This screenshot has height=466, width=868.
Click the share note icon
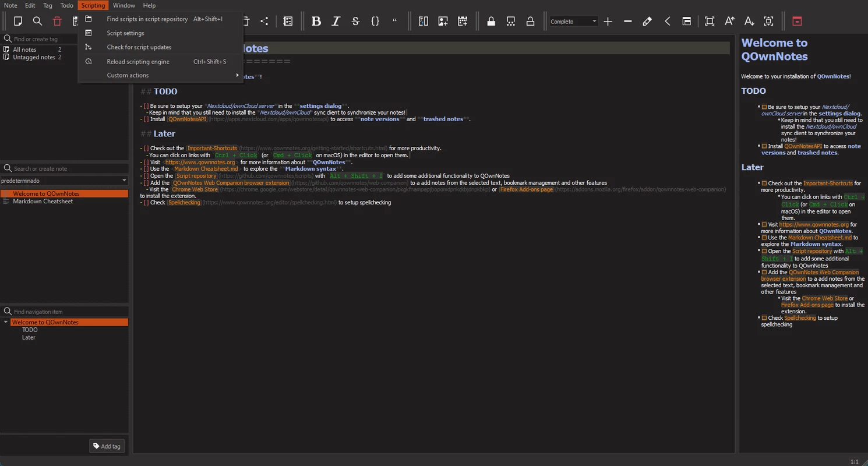(x=264, y=22)
